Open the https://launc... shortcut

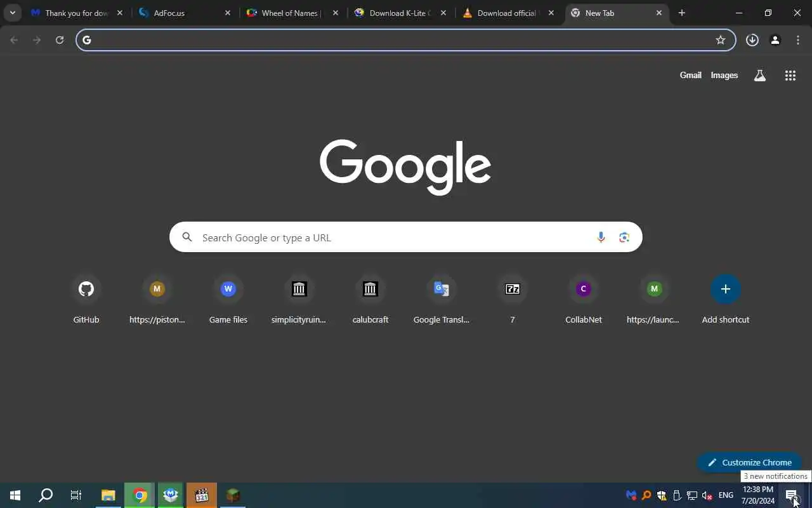(654, 300)
